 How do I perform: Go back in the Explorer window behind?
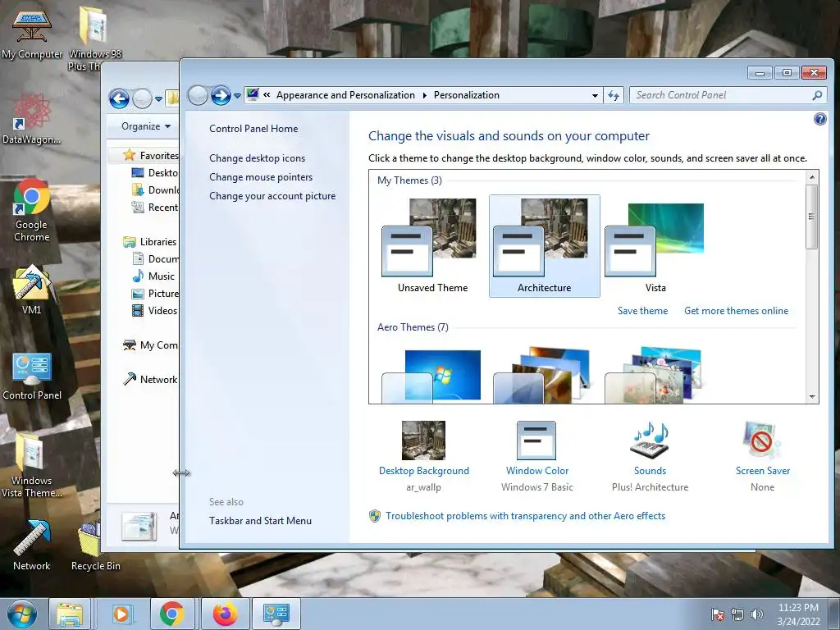pyautogui.click(x=119, y=98)
